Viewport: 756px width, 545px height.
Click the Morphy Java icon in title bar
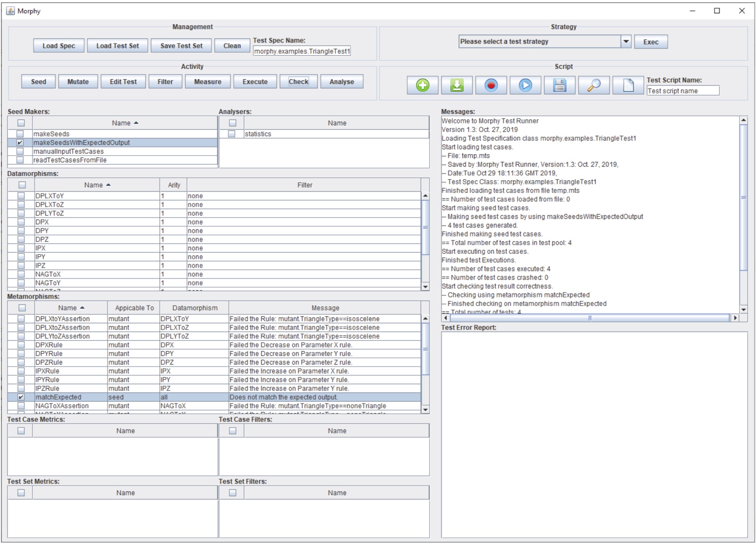point(11,11)
